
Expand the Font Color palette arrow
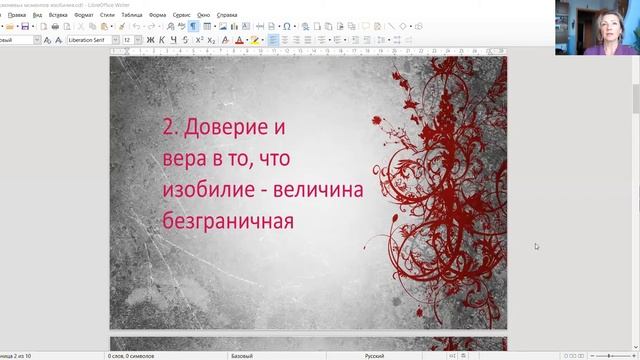[x=247, y=40]
